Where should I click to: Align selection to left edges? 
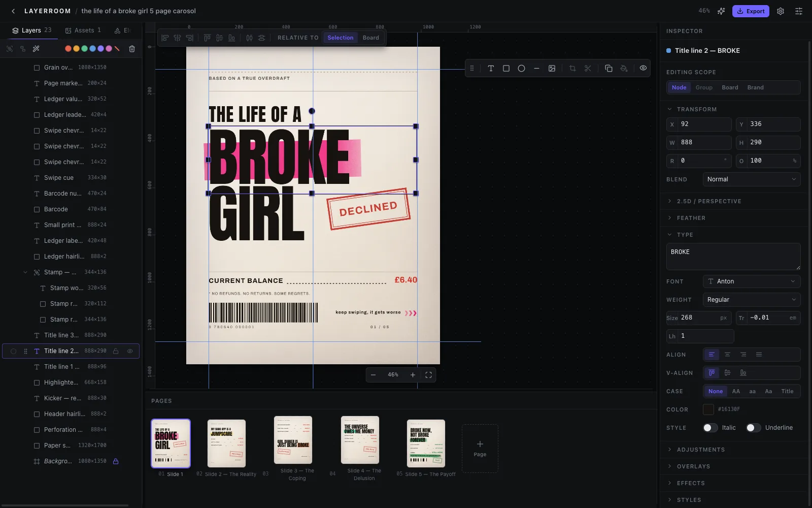pyautogui.click(x=165, y=38)
